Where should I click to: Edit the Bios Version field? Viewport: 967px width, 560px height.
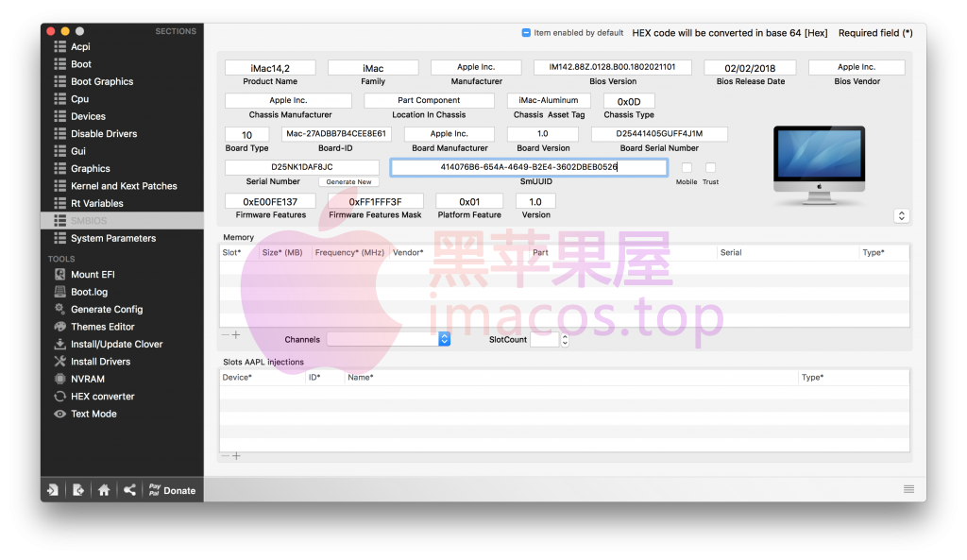coord(612,67)
